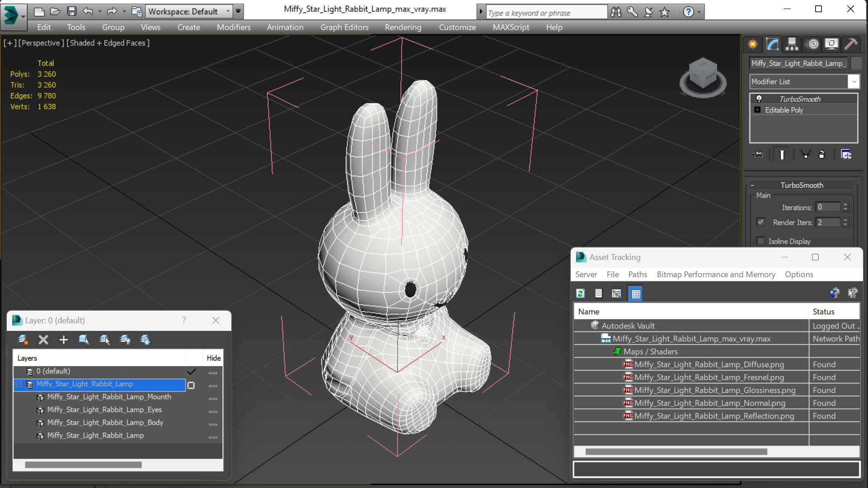Delete layer using X icon in Layer panel
The image size is (868, 488).
pyautogui.click(x=43, y=339)
